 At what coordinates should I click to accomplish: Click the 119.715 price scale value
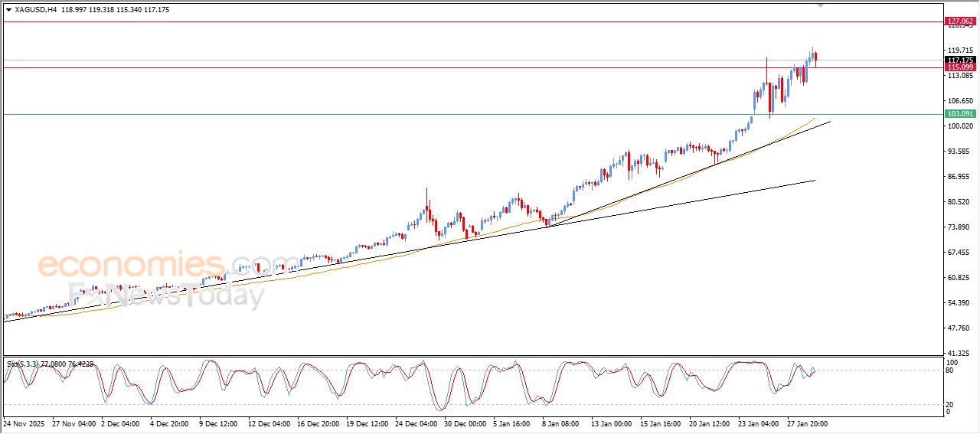click(960, 51)
